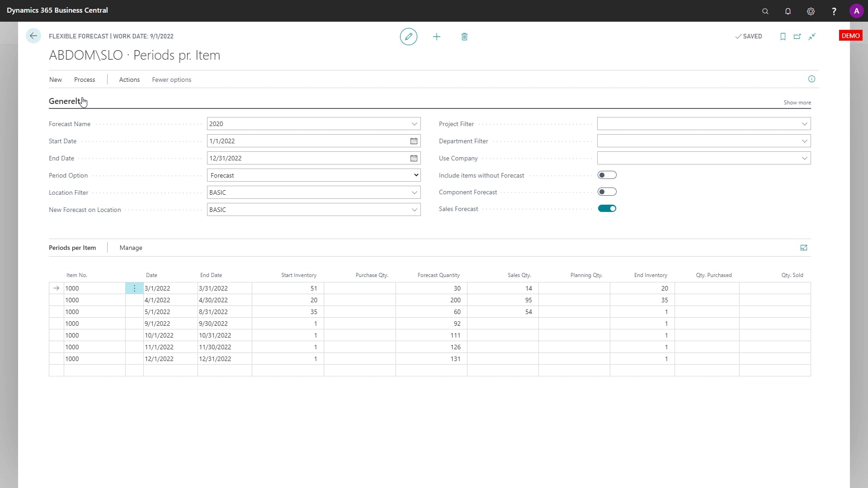Image resolution: width=868 pixels, height=488 pixels.
Task: Click the trash delete icon
Action: pos(464,37)
